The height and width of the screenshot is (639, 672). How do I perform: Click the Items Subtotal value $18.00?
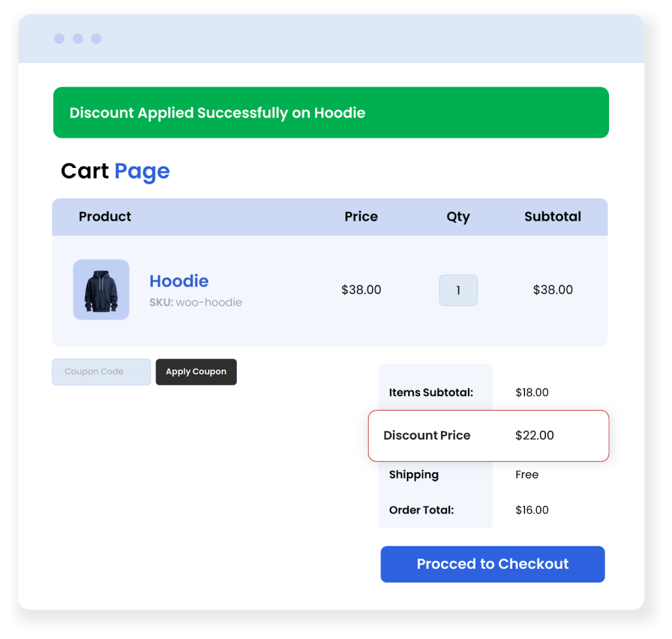[532, 392]
